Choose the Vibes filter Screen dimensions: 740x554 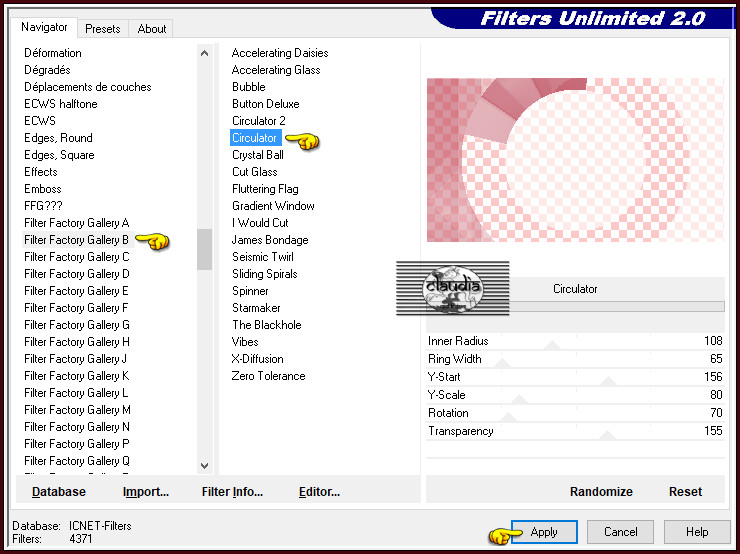[245, 342]
